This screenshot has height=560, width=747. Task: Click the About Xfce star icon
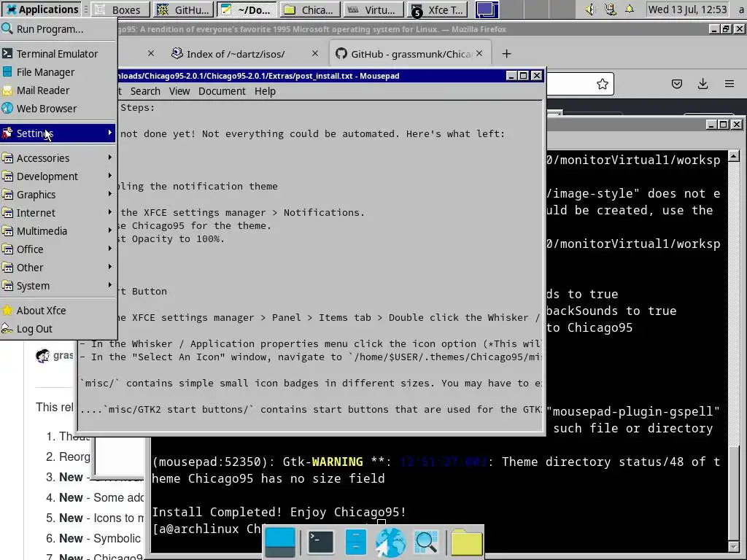7,311
